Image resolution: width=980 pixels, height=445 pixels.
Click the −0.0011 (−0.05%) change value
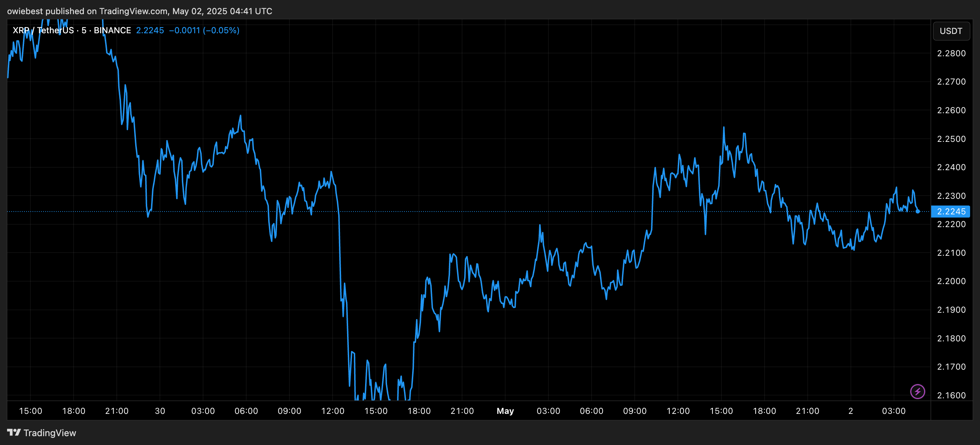[204, 30]
